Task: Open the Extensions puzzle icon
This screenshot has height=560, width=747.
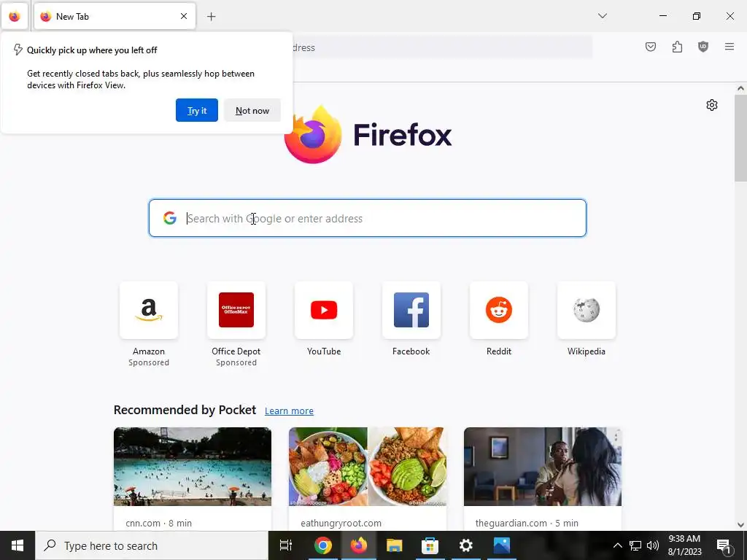Action: [677, 47]
